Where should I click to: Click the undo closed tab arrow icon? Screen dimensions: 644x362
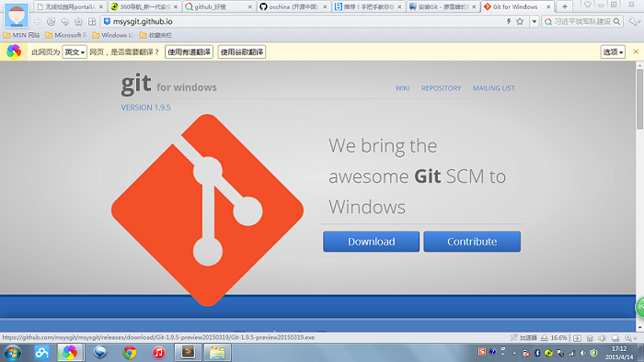65,21
